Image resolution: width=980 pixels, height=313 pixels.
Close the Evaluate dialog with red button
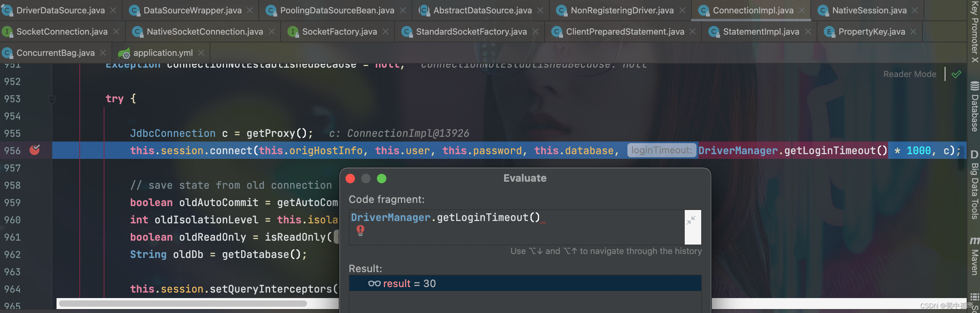(350, 179)
